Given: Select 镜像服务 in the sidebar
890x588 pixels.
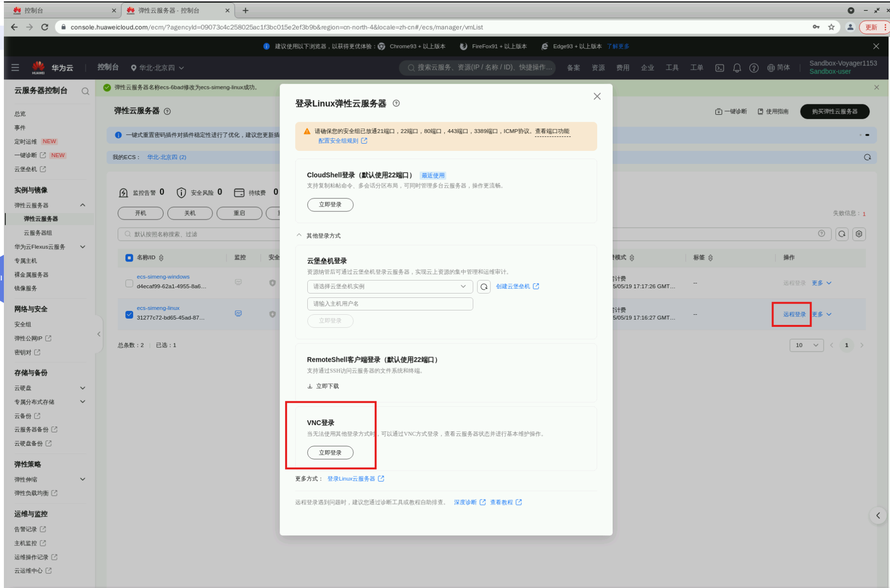Looking at the screenshot, I should coord(26,288).
